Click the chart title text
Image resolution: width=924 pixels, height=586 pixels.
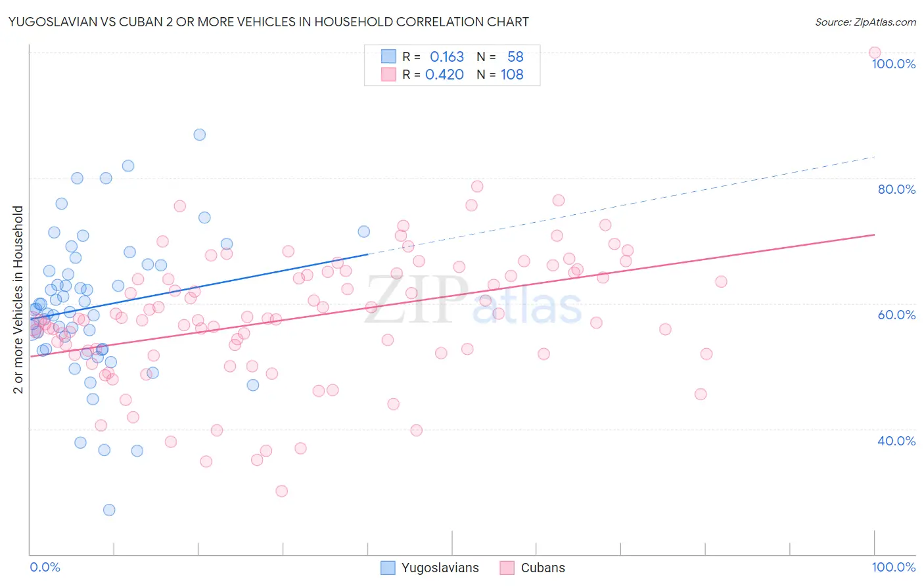coord(269,22)
